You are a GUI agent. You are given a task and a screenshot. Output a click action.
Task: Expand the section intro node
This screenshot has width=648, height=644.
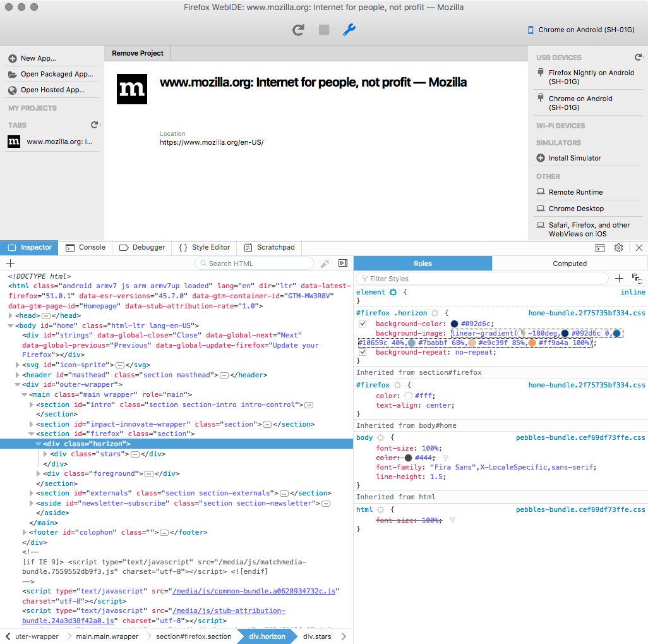tap(32, 404)
